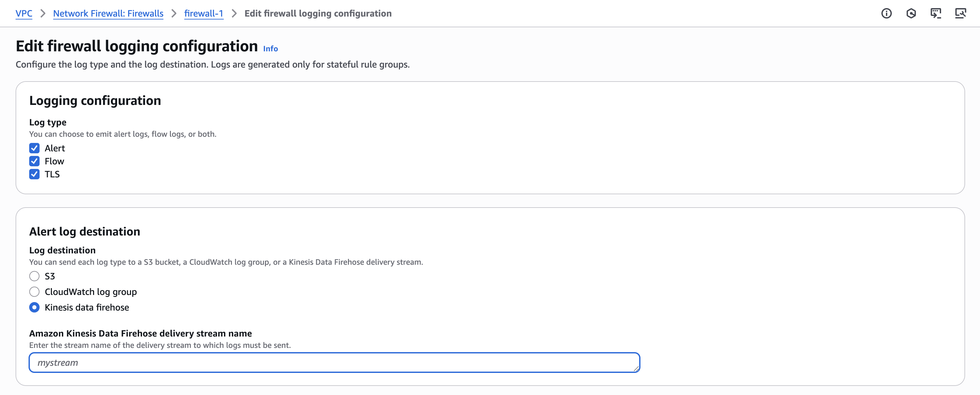This screenshot has height=395, width=980.
Task: Open the firewall-1 breadcrumb link
Action: [x=204, y=13]
